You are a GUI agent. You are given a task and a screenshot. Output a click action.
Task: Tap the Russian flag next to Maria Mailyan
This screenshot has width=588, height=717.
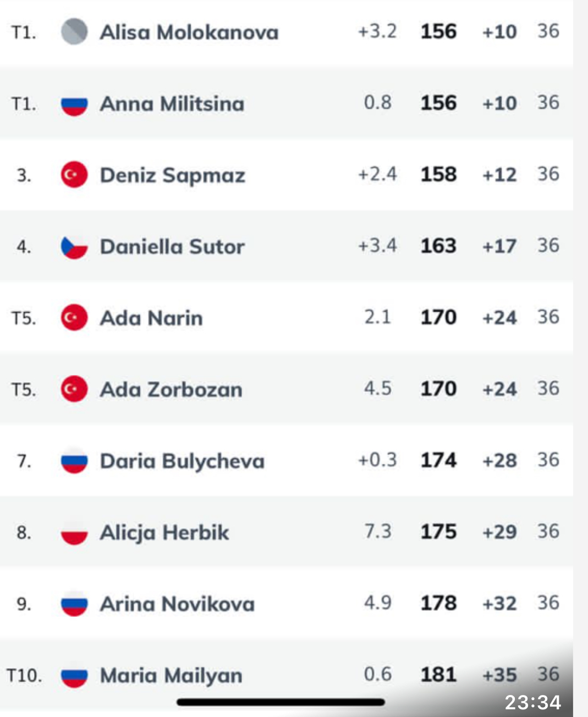[x=74, y=675]
